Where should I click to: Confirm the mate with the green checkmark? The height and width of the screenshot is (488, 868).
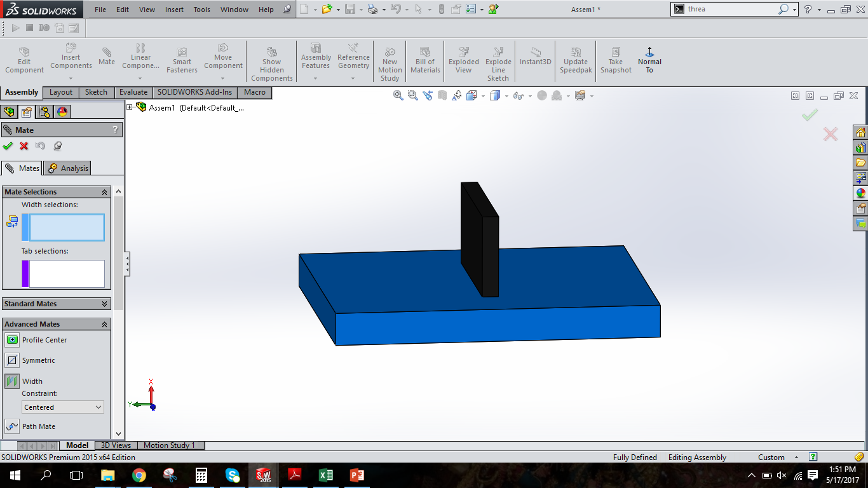(8, 146)
